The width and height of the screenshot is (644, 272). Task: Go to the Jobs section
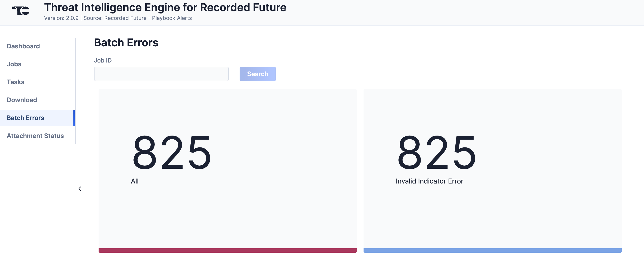coord(14,64)
